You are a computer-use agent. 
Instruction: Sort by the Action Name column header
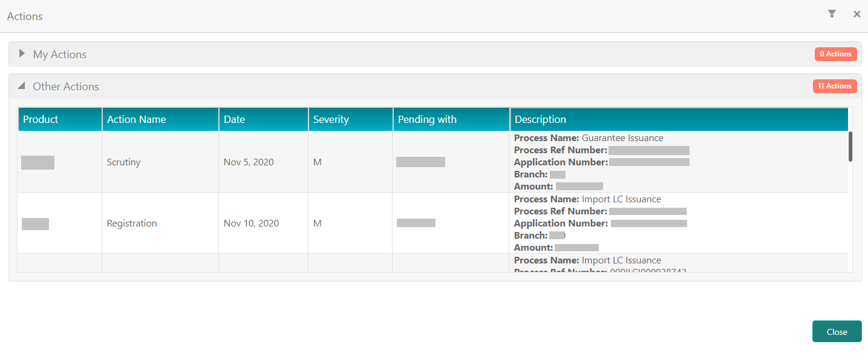click(x=160, y=119)
